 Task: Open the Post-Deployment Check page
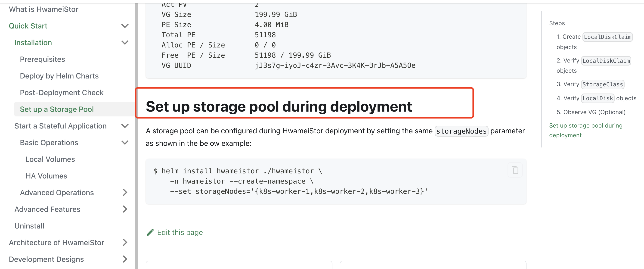62,92
